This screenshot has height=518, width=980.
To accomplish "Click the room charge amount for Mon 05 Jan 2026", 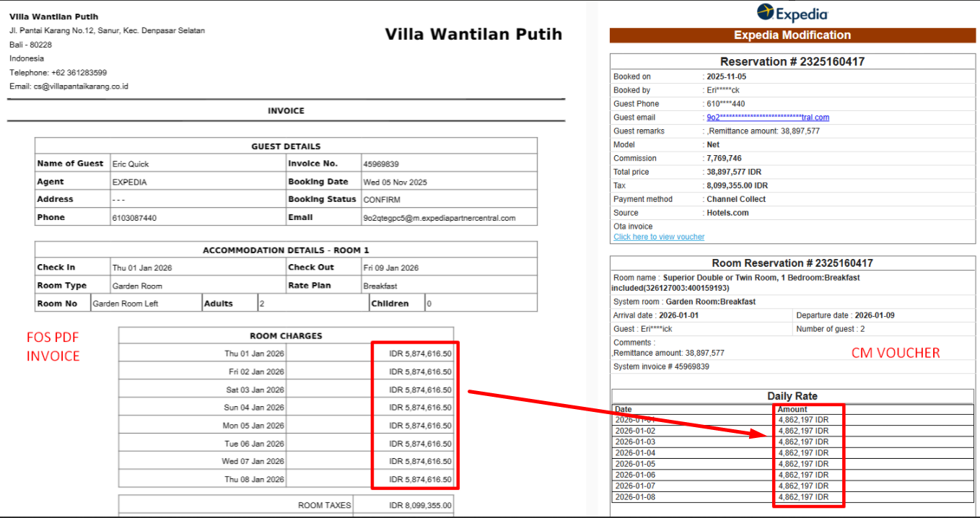I will pyautogui.click(x=420, y=426).
